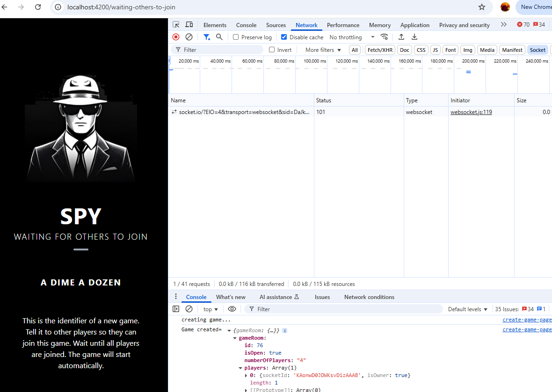
Task: Switch to the Console tab in top bar
Action: [246, 25]
